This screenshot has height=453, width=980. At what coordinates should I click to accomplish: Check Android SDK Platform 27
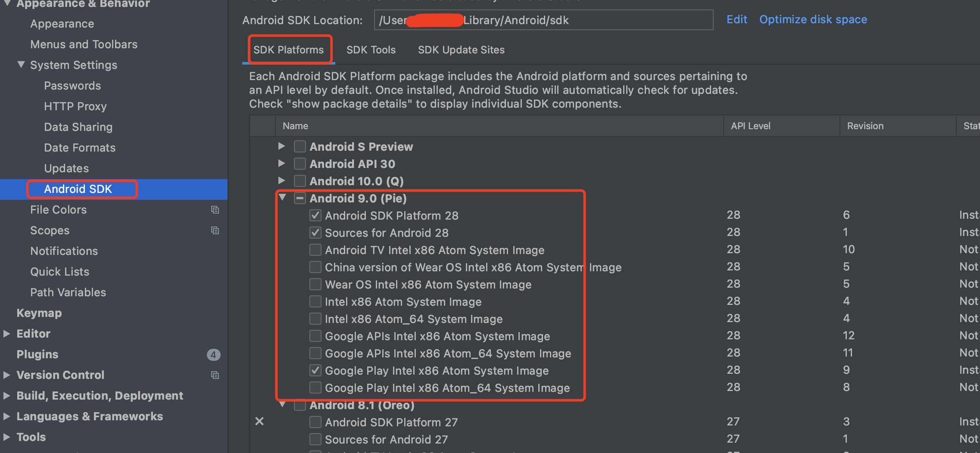click(x=315, y=422)
